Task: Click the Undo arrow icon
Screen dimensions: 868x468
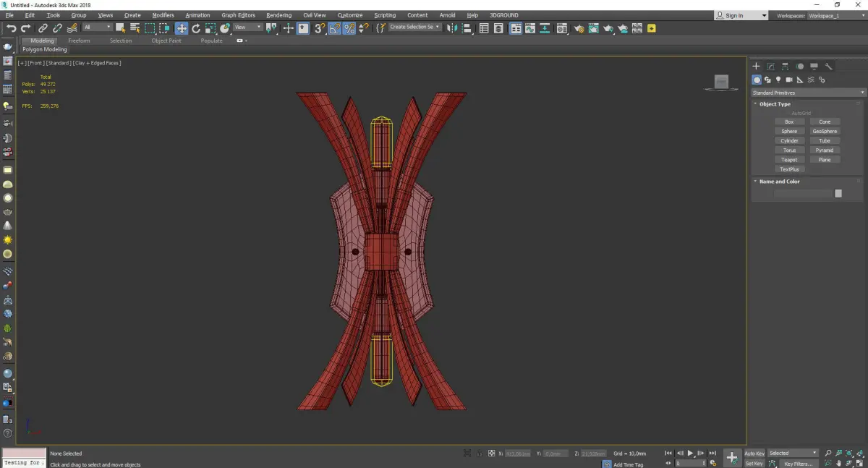Action: (x=11, y=28)
